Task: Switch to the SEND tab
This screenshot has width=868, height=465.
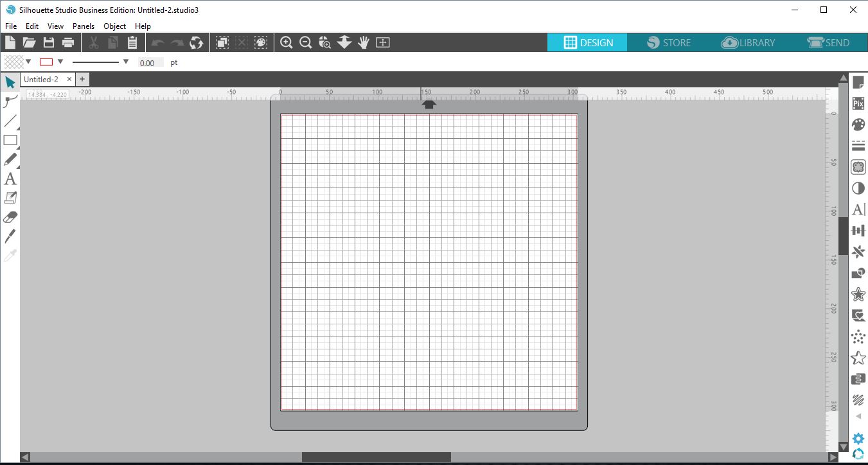Action: [x=828, y=42]
